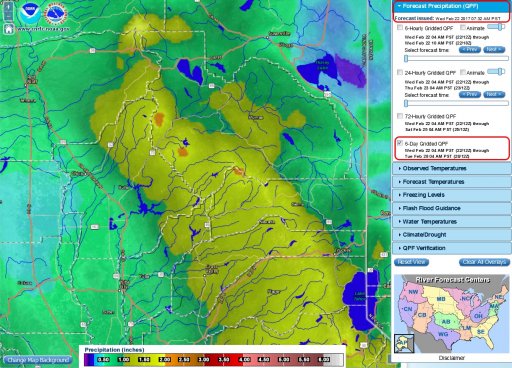Click the 24-Hourly forecast time slider

coord(456,103)
